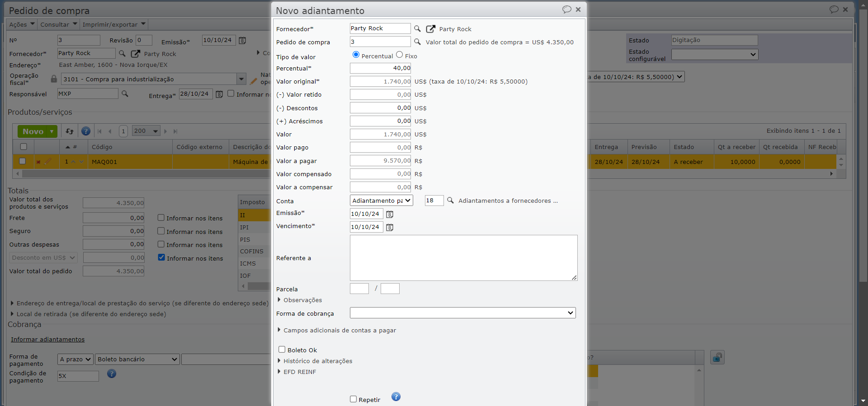
Task: Expand the Histórico de alterações section
Action: tap(317, 361)
